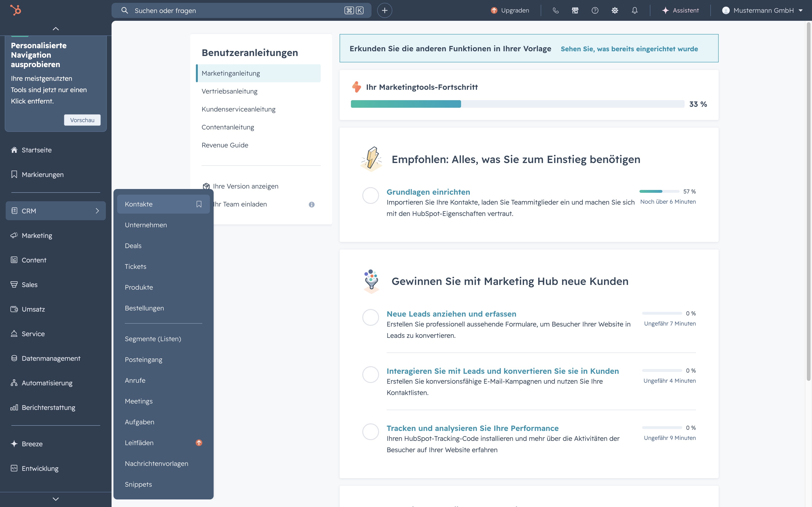
Task: Click the Suchen oder fragen search field
Action: [x=241, y=10]
